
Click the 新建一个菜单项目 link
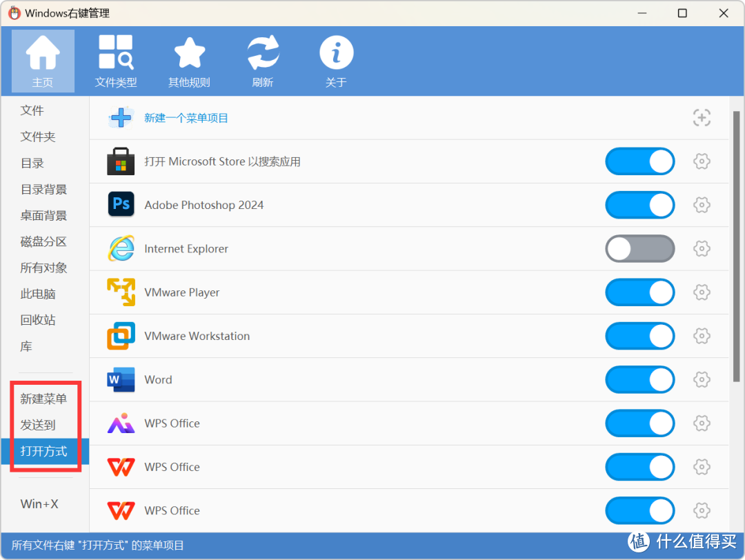(186, 118)
